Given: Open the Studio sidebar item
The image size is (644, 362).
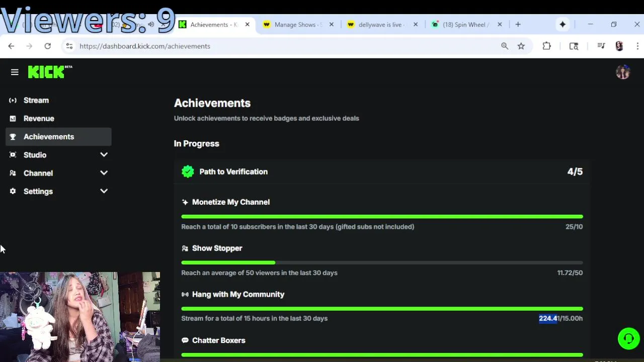Looking at the screenshot, I should point(58,155).
